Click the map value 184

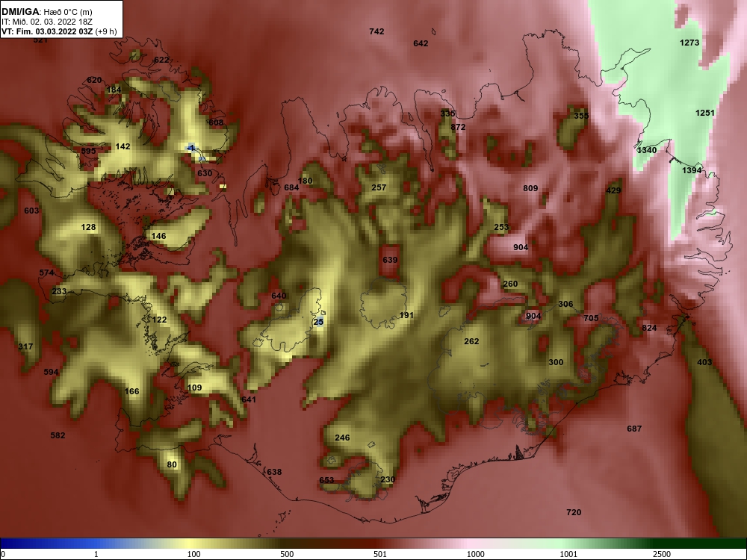click(x=114, y=90)
